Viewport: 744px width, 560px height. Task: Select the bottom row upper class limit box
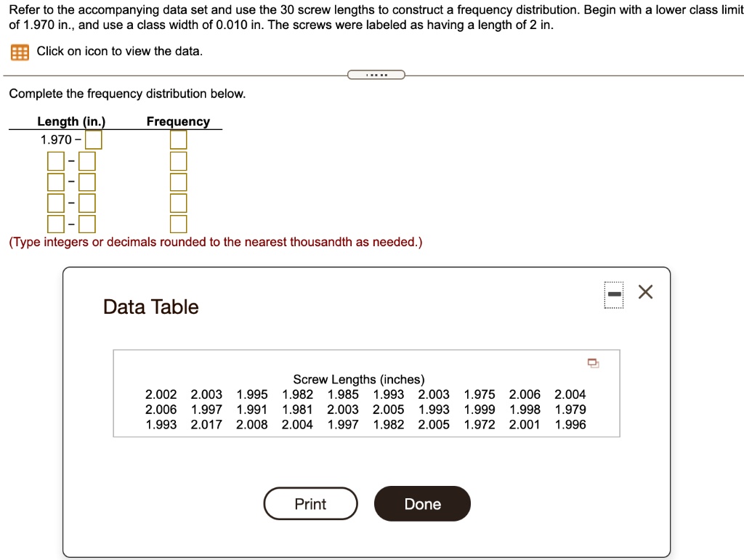(x=87, y=223)
